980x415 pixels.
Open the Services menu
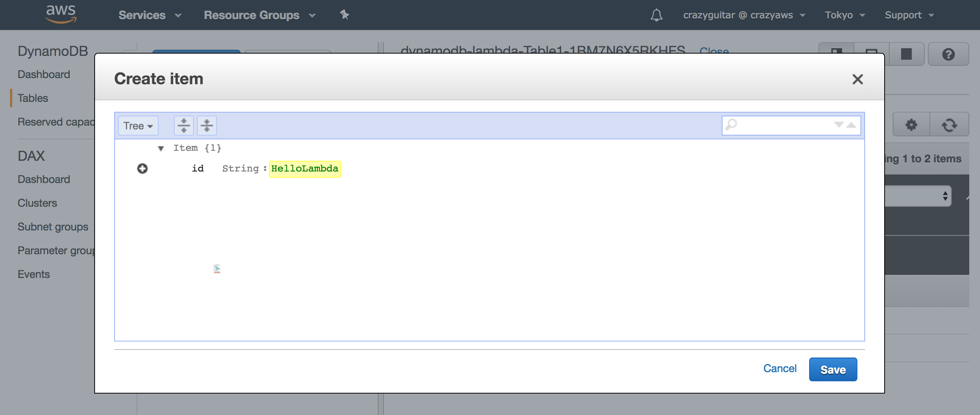(x=149, y=15)
